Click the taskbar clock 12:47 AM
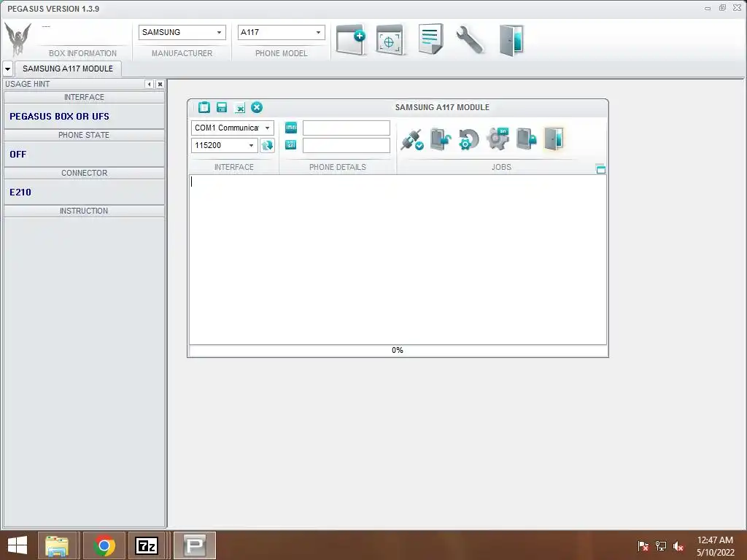The width and height of the screenshot is (747, 560). (715, 540)
